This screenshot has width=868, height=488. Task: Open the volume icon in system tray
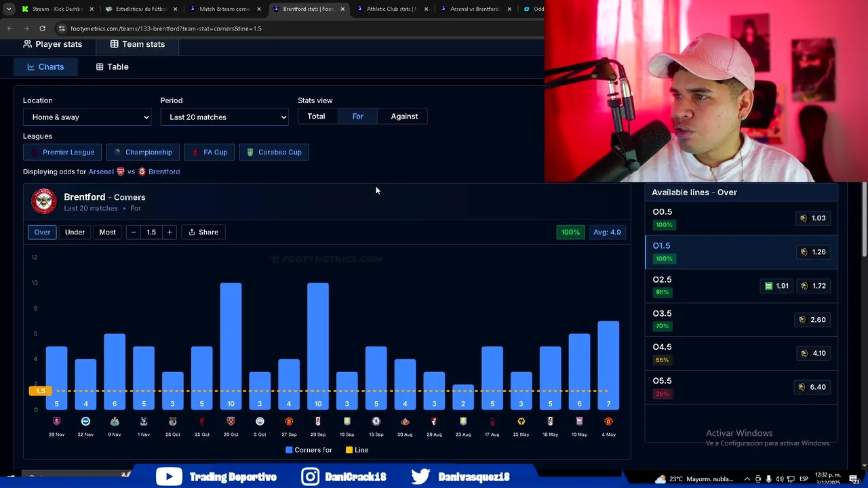click(x=780, y=479)
